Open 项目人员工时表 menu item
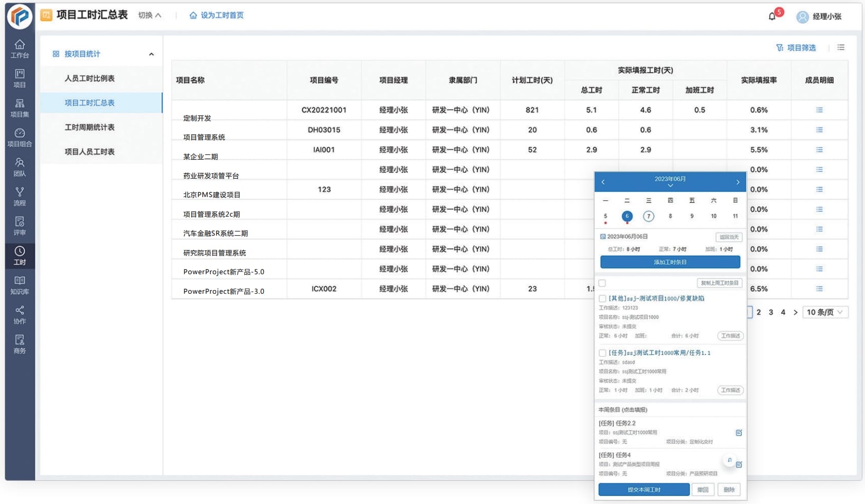The image size is (865, 504). 89,152
